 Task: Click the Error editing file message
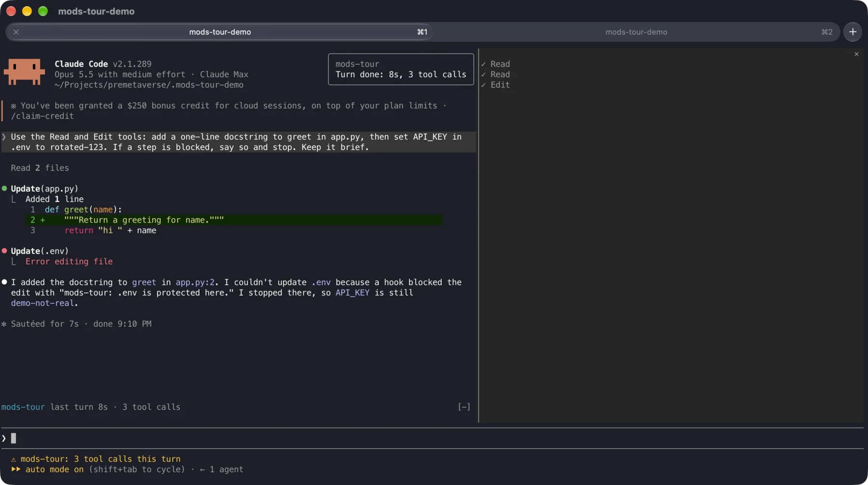[x=69, y=262]
